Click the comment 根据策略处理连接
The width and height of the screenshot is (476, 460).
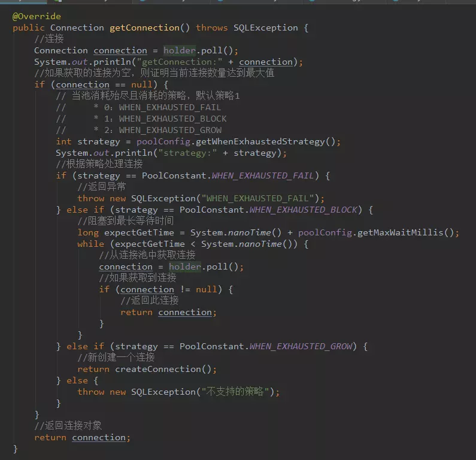pos(99,164)
